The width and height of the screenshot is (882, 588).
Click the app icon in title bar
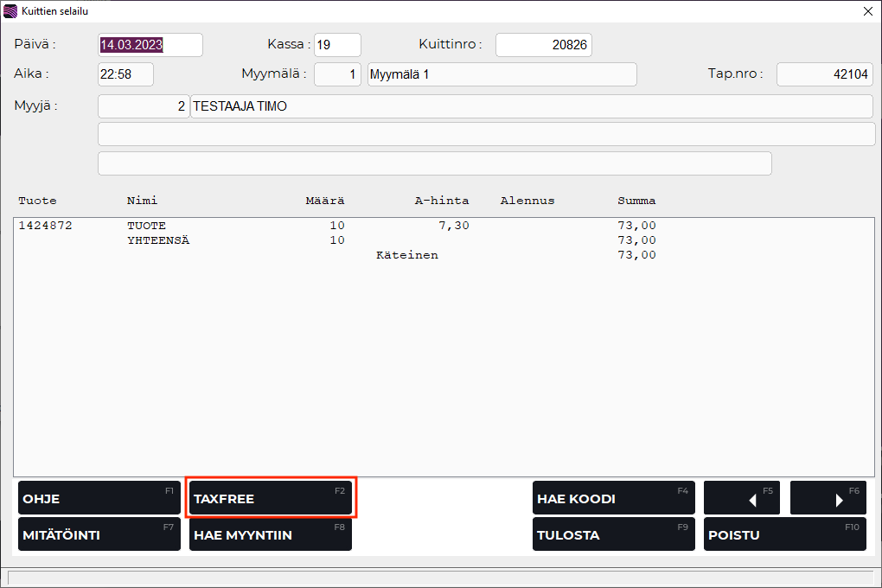(x=10, y=11)
